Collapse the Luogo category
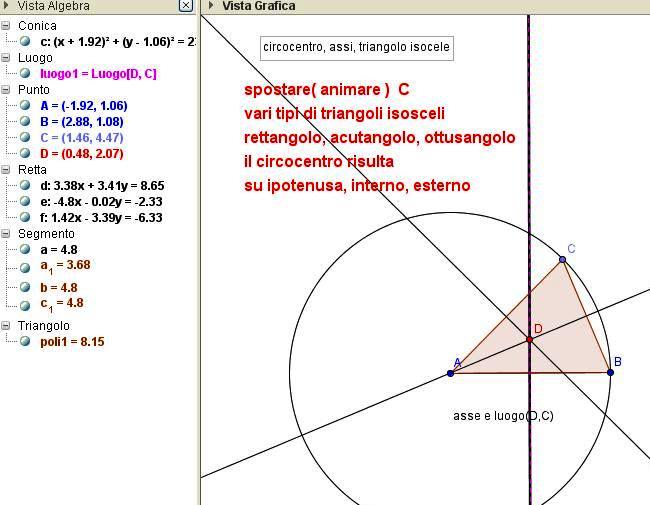Screen dimensions: 650x505 [x=5, y=58]
